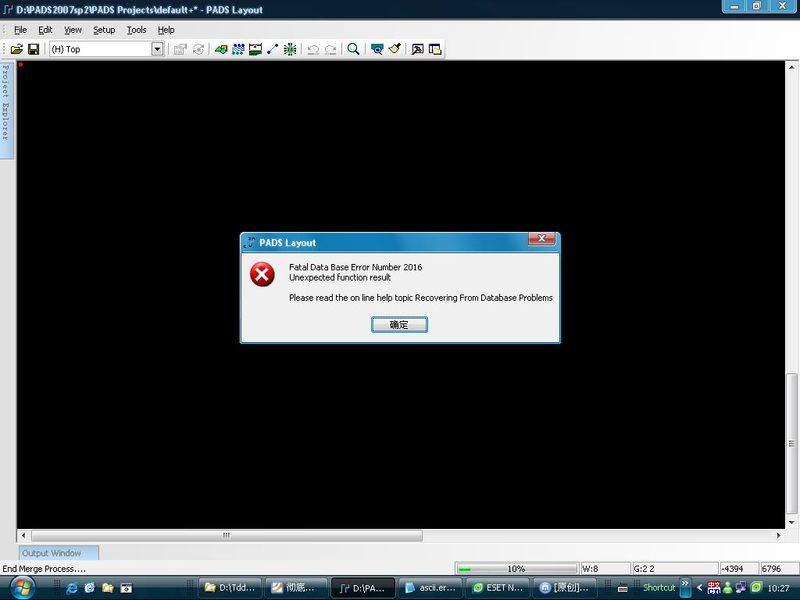
Task: Click the Windows Start orb
Action: tap(22, 588)
